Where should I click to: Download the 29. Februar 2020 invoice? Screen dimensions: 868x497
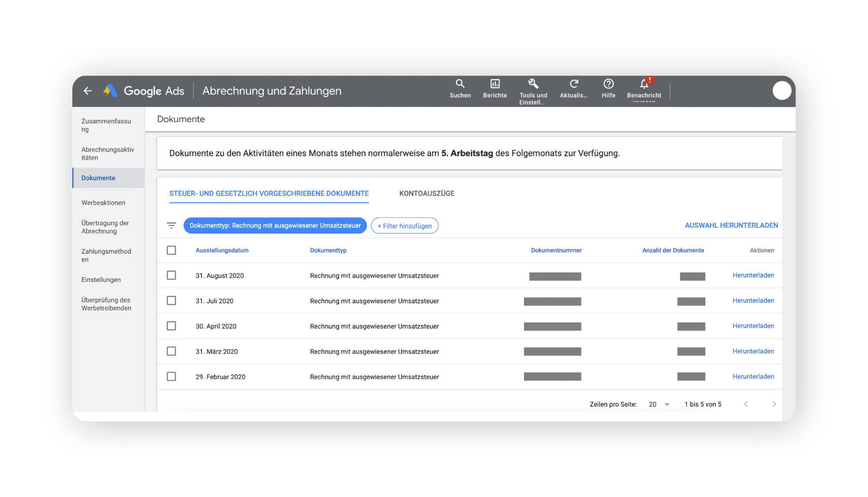point(753,376)
